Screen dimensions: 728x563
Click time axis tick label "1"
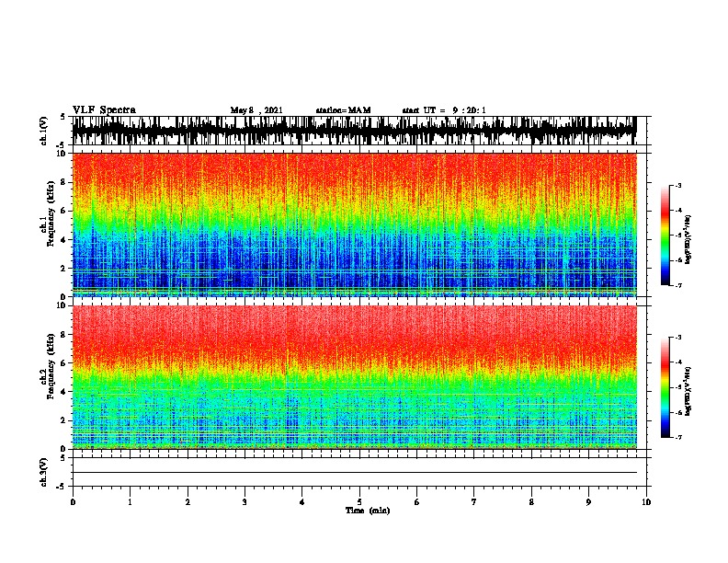coord(130,502)
